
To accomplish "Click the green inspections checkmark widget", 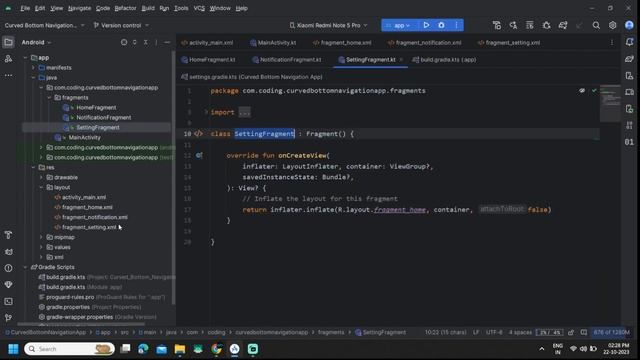I will coord(594,91).
